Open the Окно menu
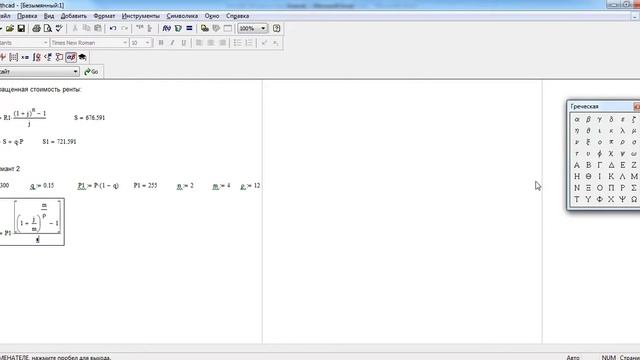The height and width of the screenshot is (360, 640). (212, 16)
